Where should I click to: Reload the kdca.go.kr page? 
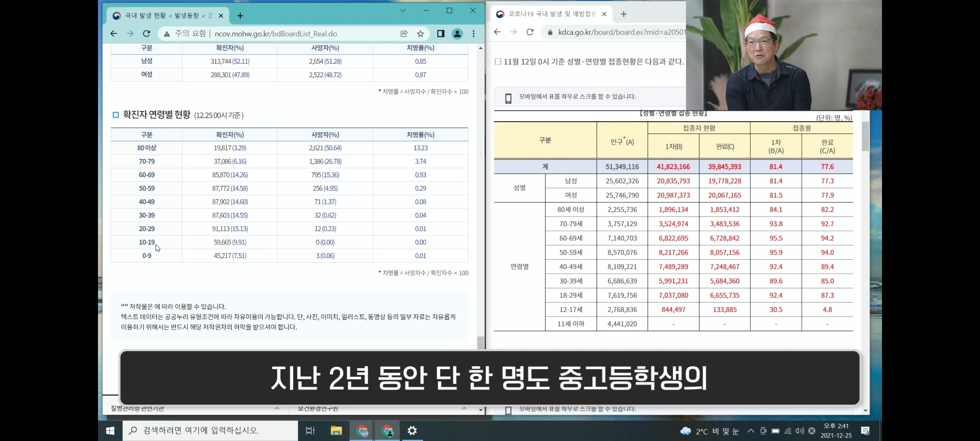click(530, 32)
